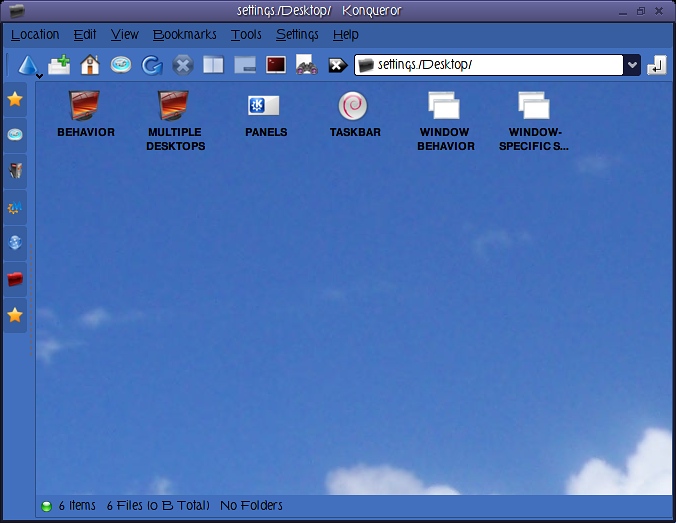Clear the location bar
676x523 pixels.
(338, 66)
